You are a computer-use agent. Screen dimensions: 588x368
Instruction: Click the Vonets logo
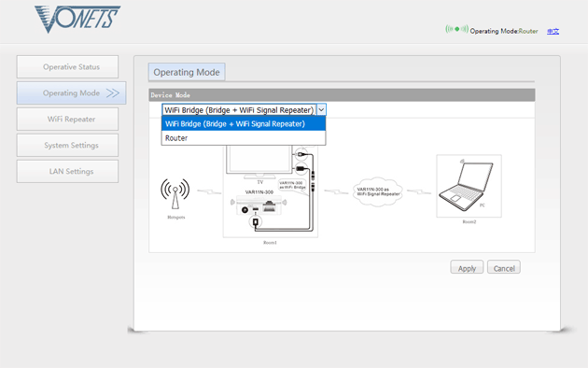(x=77, y=19)
